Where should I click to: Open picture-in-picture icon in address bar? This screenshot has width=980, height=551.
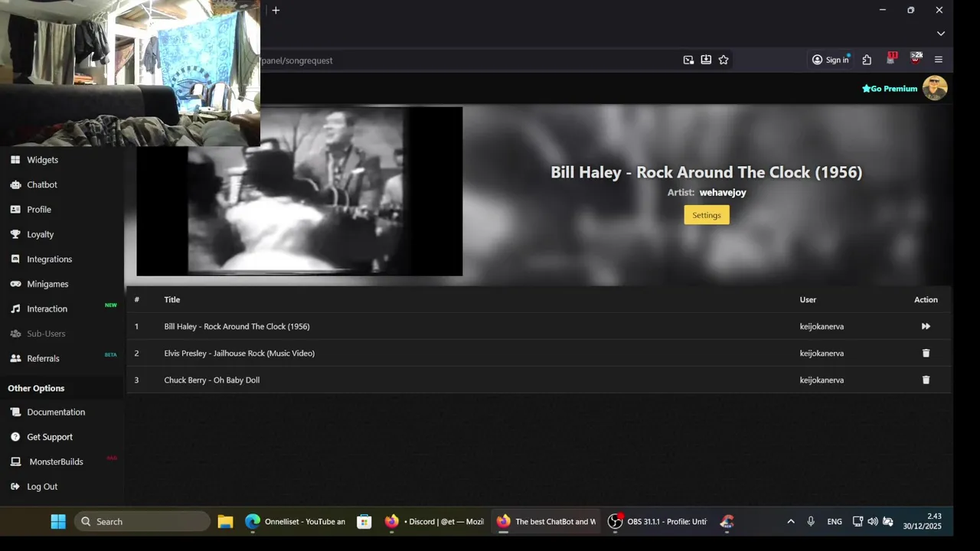click(x=688, y=60)
